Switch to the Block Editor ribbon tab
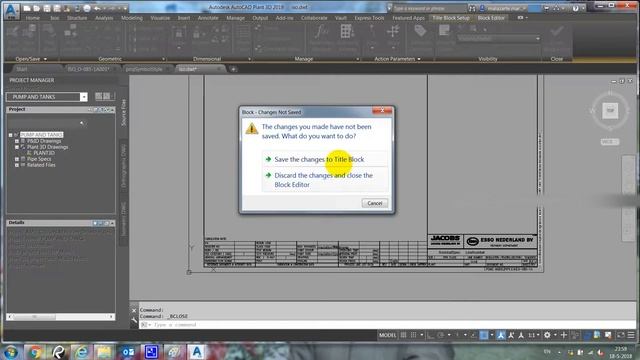640x360 pixels. 491,18
